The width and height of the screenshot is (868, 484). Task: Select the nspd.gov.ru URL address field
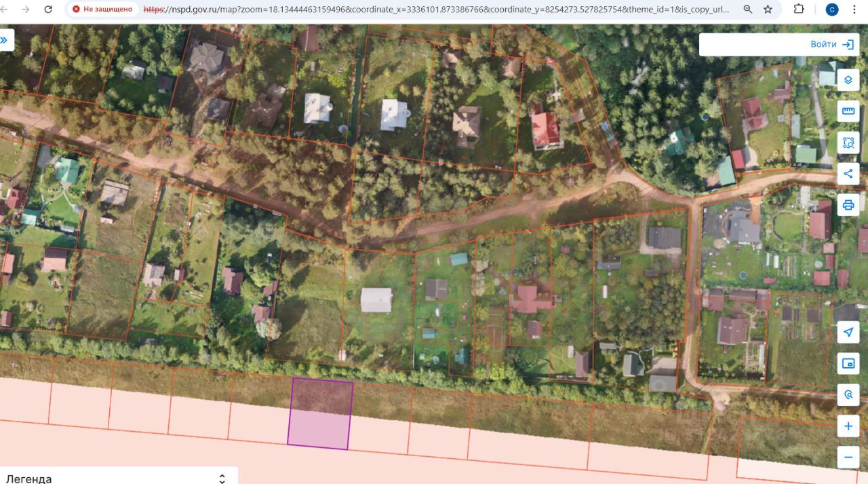coord(436,10)
